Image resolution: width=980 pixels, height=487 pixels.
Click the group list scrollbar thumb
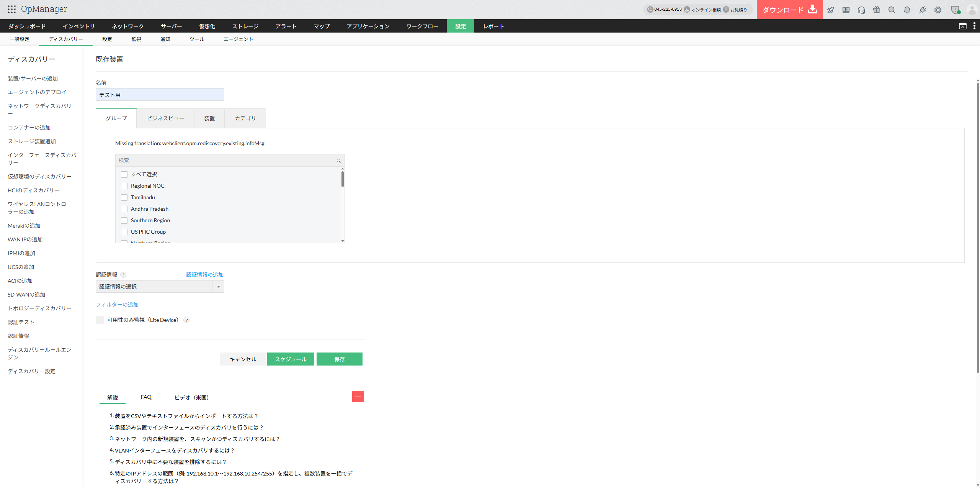343,179
